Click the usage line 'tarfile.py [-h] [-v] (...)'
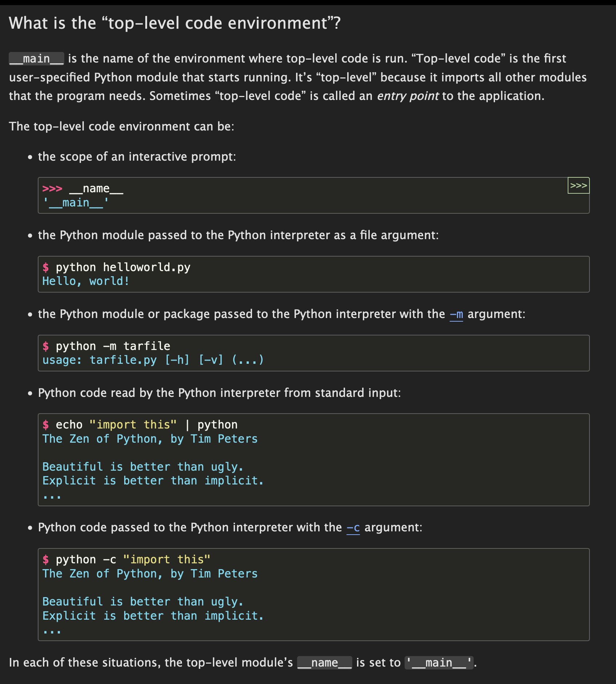 pos(153,360)
